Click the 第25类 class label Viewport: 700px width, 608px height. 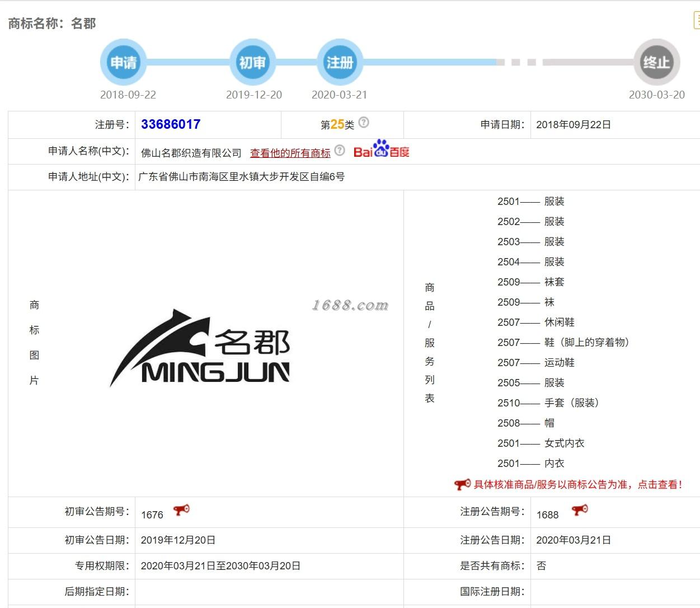[337, 124]
